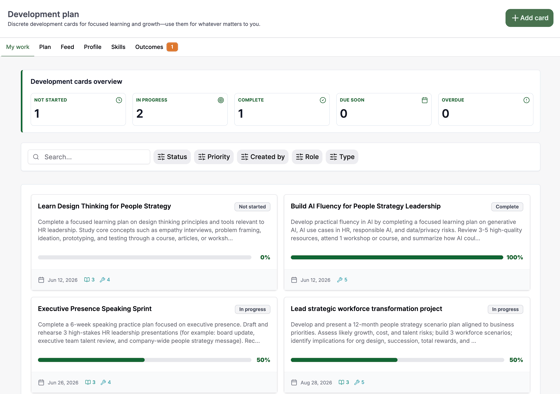560x394 pixels.
Task: Click calendar icon on workforce transformation card
Action: point(294,382)
